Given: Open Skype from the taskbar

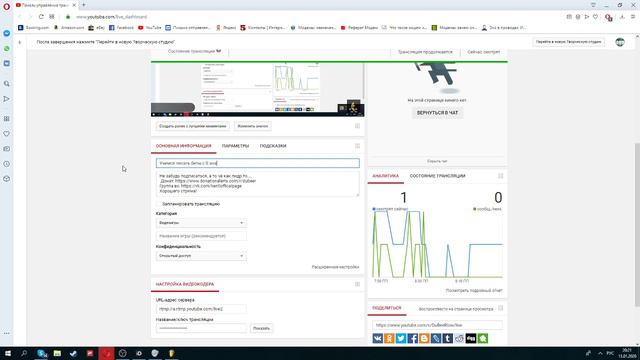Looking at the screenshot, I should (x=42, y=353).
